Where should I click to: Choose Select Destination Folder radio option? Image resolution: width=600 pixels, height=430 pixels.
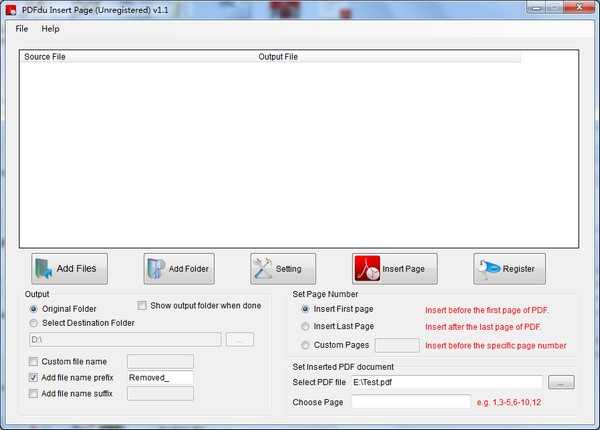tap(35, 323)
